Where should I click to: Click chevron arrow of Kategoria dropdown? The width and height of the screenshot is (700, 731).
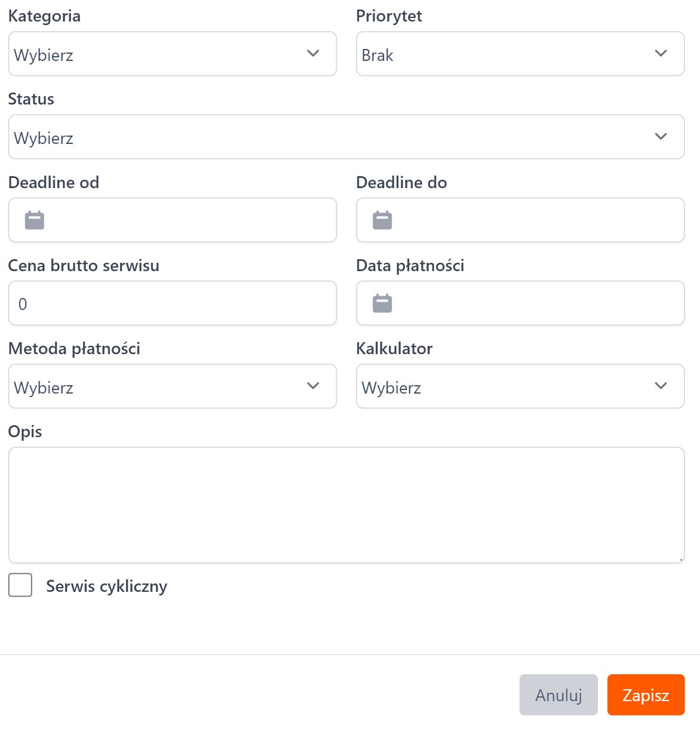click(x=313, y=54)
